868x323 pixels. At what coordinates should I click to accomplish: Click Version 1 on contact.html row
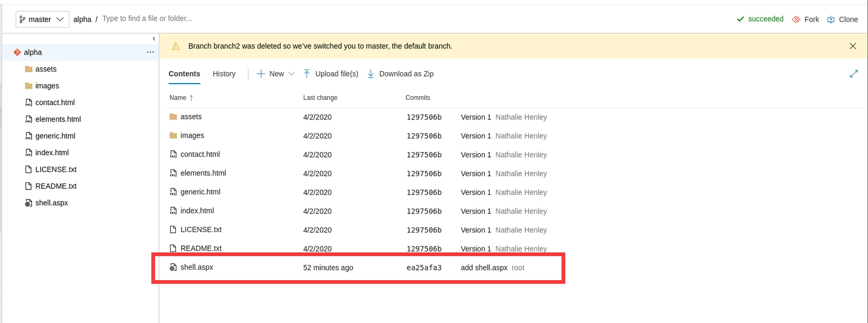476,155
